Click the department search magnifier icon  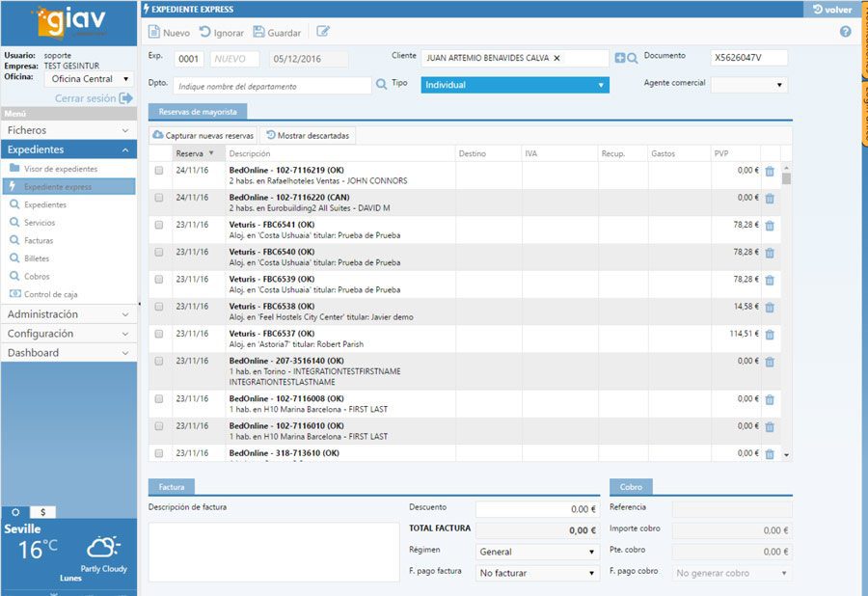[x=381, y=84]
